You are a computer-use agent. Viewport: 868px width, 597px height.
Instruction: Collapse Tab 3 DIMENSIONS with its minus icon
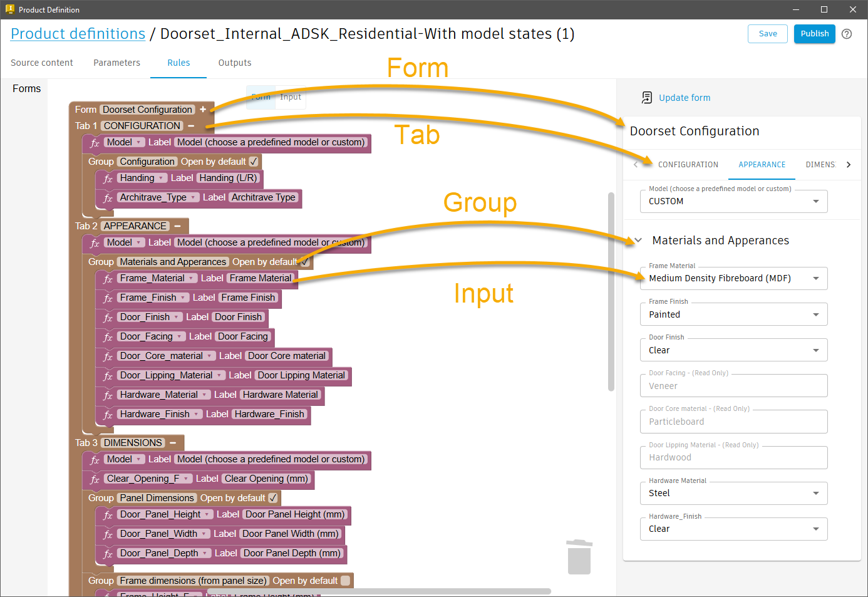pos(173,443)
